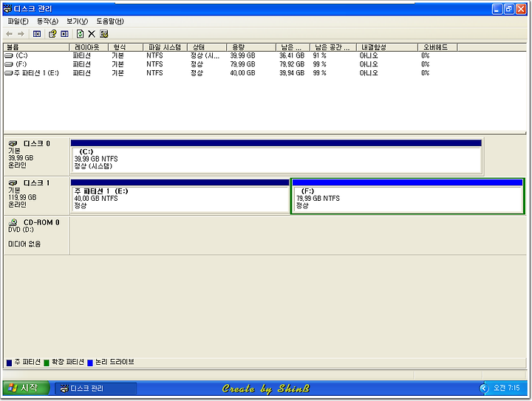This screenshot has width=532, height=401.
Task: Click the 91 % free space cell
Action: 320,55
